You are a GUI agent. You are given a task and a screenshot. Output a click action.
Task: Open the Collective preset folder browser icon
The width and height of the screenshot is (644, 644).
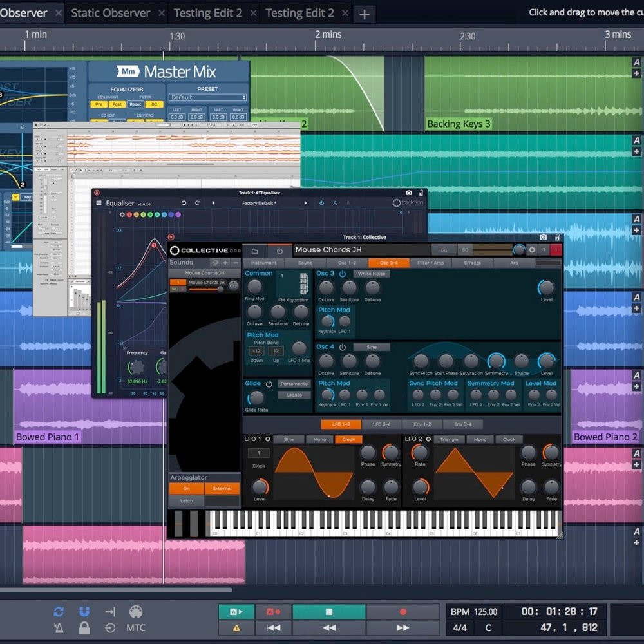[254, 251]
